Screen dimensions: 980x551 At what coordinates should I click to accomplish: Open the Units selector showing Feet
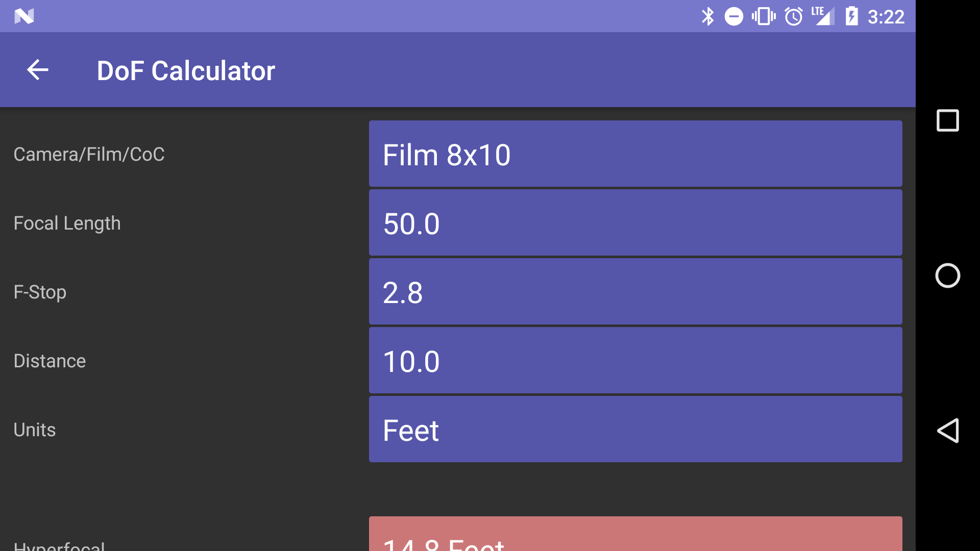pyautogui.click(x=635, y=429)
